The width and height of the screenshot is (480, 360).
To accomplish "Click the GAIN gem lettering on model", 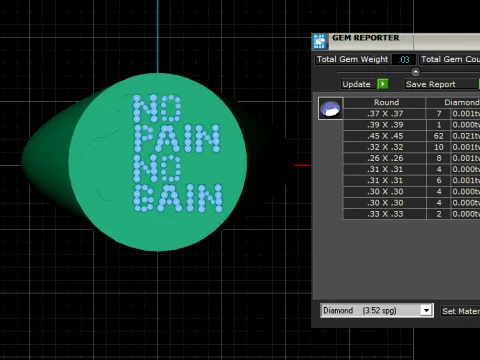I will pos(178,198).
